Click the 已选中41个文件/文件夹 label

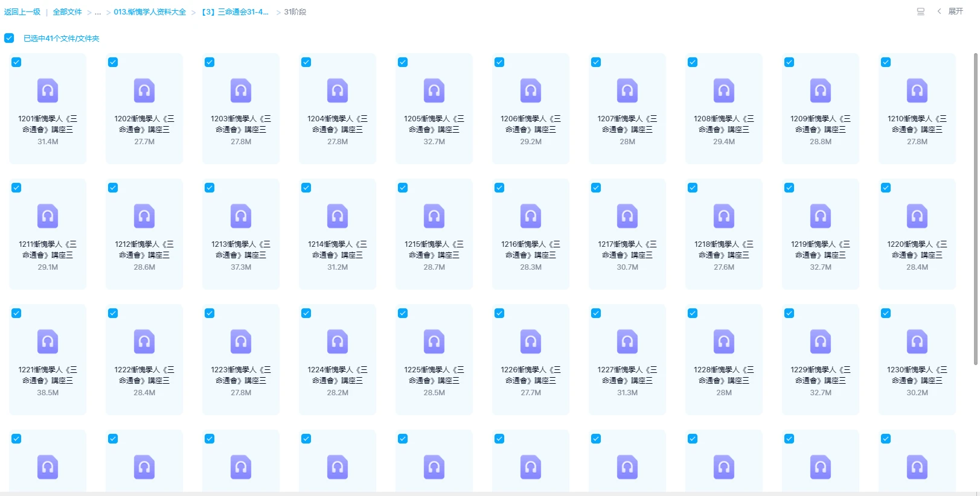click(x=62, y=38)
